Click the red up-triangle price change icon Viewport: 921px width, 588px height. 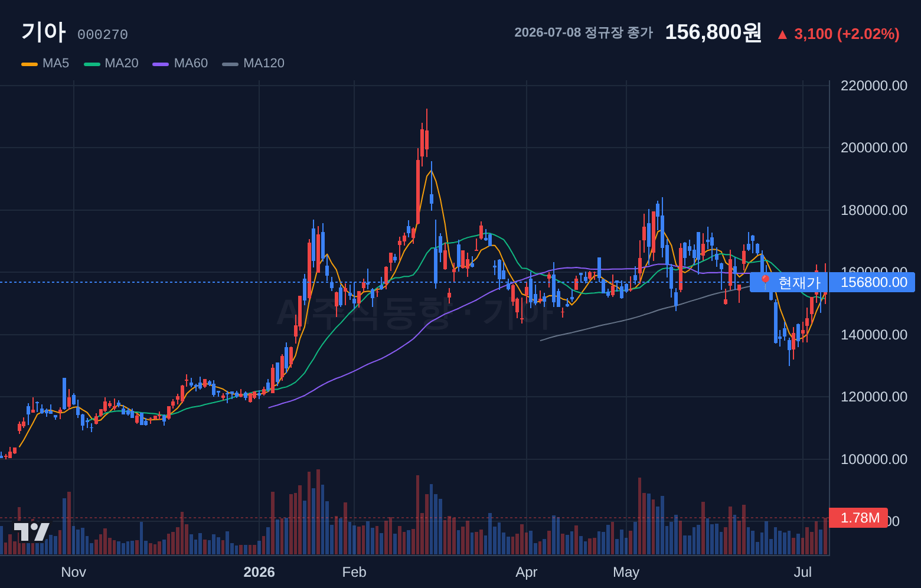[782, 35]
